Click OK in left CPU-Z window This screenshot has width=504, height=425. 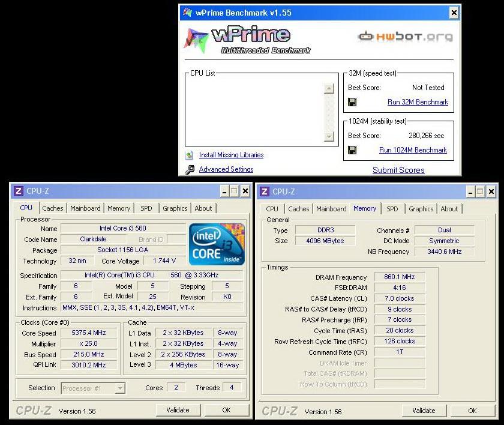[x=226, y=410]
